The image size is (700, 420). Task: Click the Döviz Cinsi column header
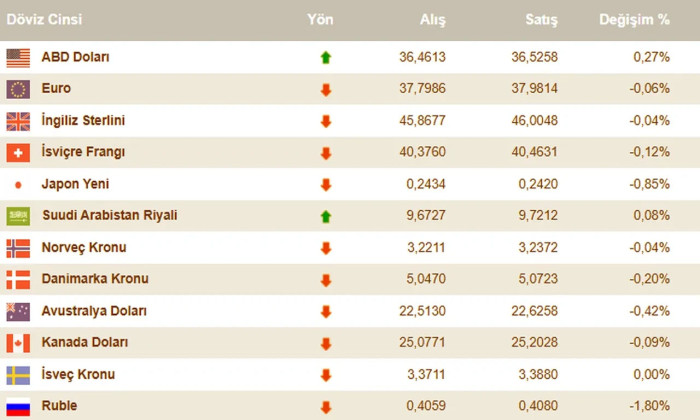[x=44, y=20]
